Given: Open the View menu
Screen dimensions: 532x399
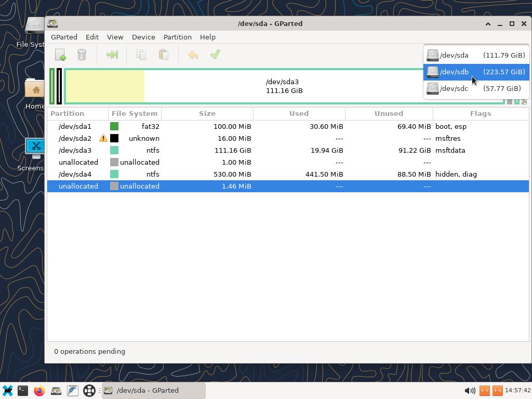Looking at the screenshot, I should (115, 37).
